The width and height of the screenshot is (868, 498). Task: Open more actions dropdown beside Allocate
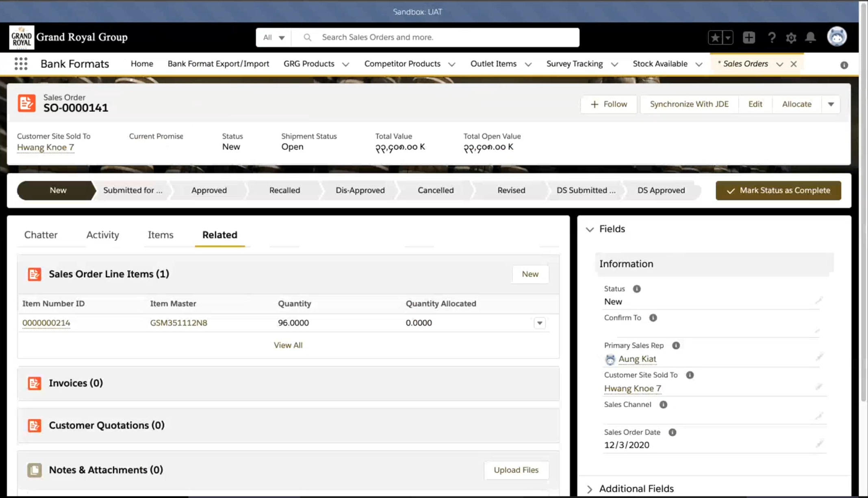831,104
